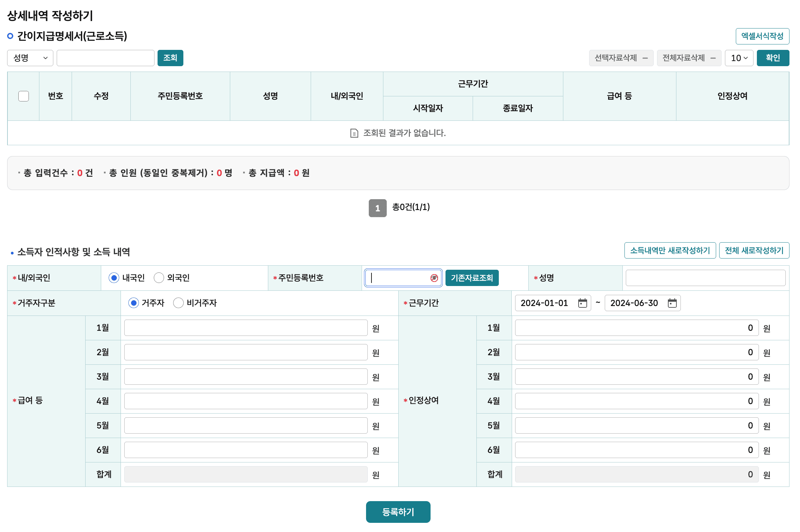
Task: Click the 조회 search button
Action: click(x=170, y=58)
